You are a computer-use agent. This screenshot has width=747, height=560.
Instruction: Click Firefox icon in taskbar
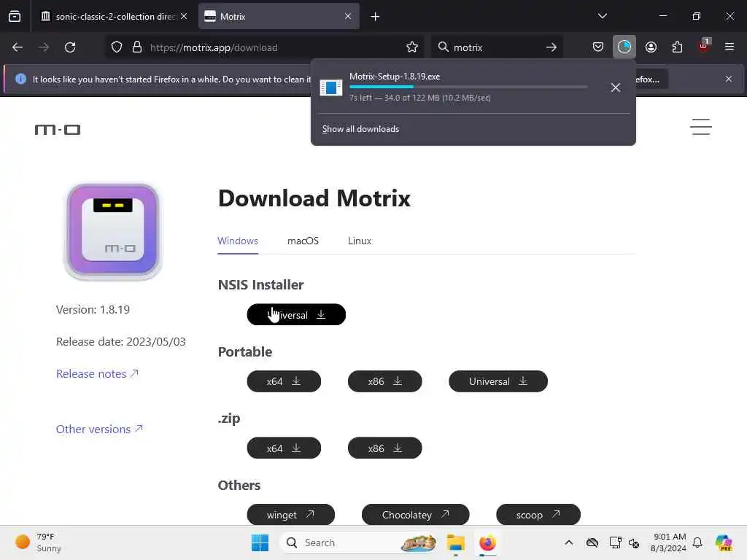click(x=487, y=542)
